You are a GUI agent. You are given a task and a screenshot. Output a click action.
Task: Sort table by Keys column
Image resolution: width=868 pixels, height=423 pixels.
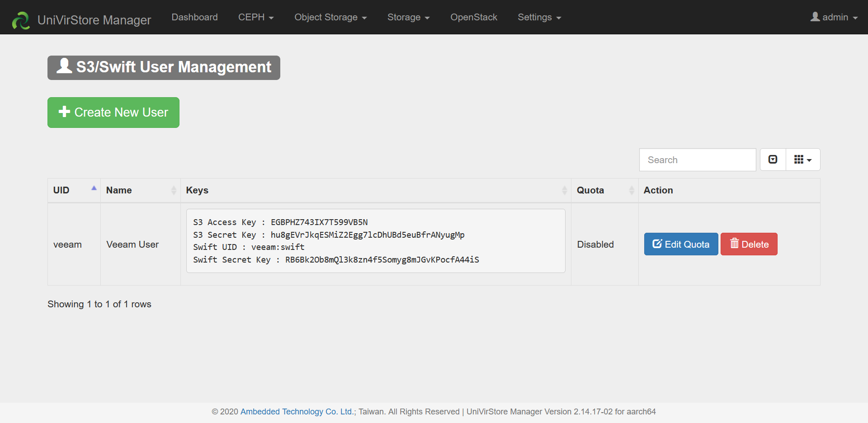(376, 190)
